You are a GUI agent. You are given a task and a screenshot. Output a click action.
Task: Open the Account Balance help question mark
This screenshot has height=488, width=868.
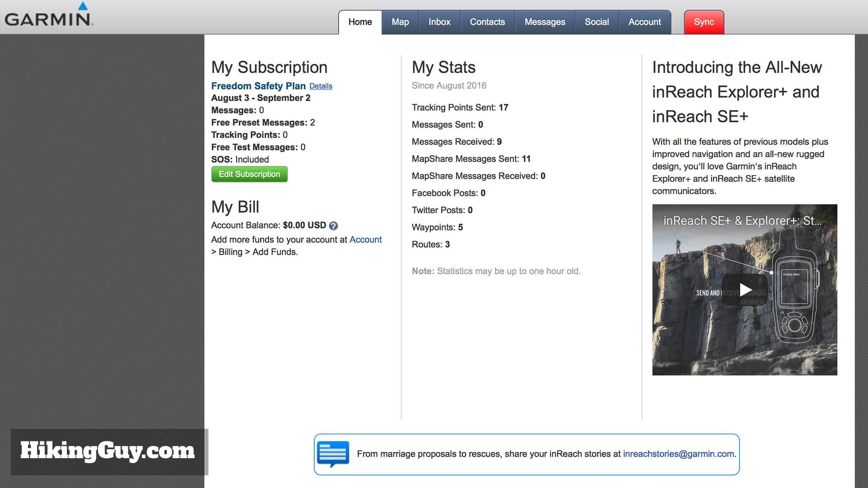(x=333, y=225)
